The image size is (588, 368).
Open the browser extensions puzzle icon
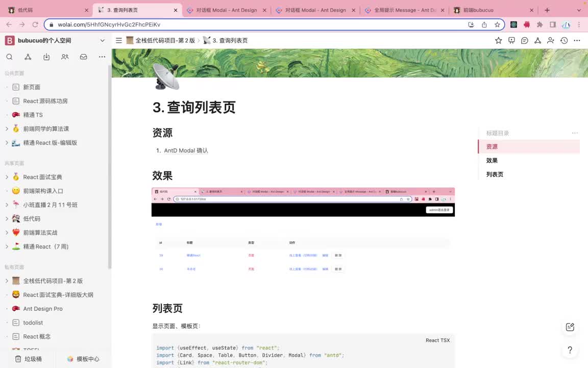[540, 25]
